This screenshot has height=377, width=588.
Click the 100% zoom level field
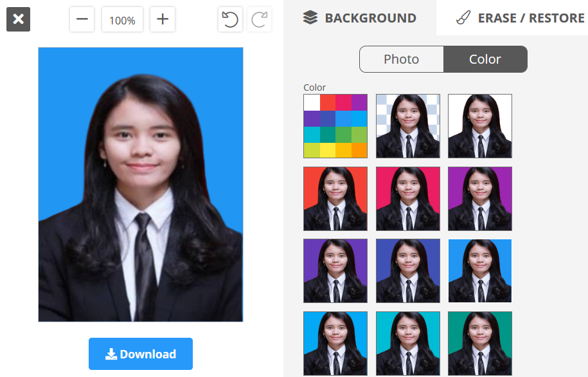tap(122, 19)
